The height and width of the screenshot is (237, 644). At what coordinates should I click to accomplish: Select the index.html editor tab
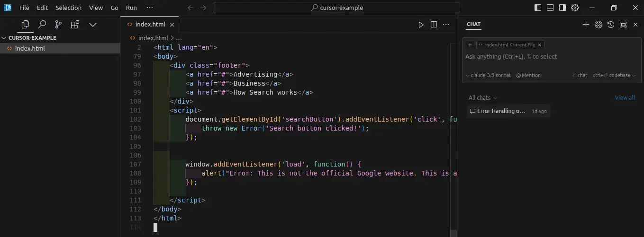coord(150,25)
